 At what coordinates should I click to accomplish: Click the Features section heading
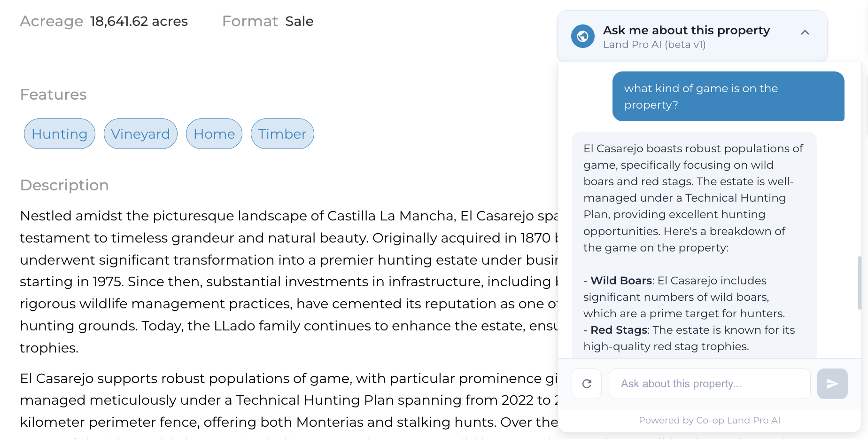[54, 94]
